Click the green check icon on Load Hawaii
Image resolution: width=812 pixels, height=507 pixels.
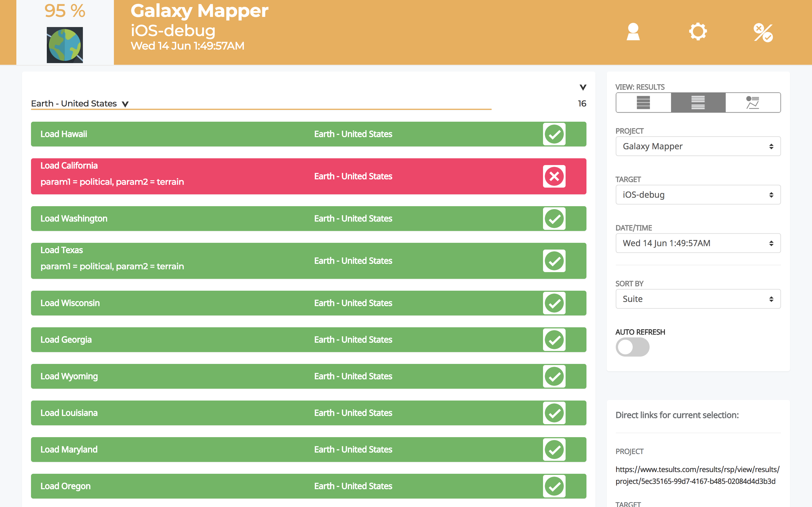tap(554, 134)
